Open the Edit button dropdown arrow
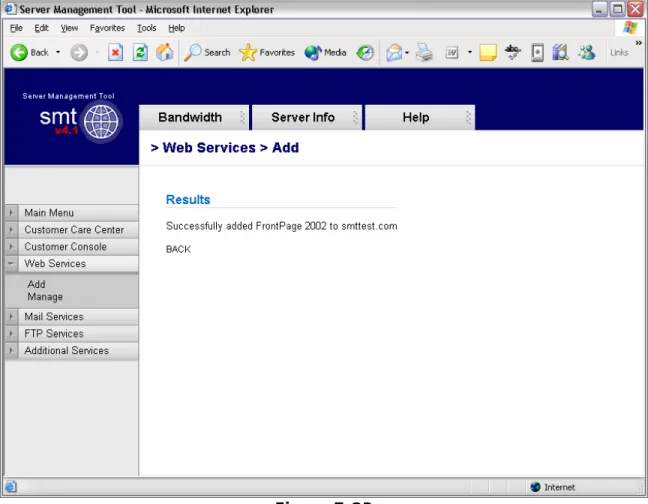 click(x=469, y=52)
